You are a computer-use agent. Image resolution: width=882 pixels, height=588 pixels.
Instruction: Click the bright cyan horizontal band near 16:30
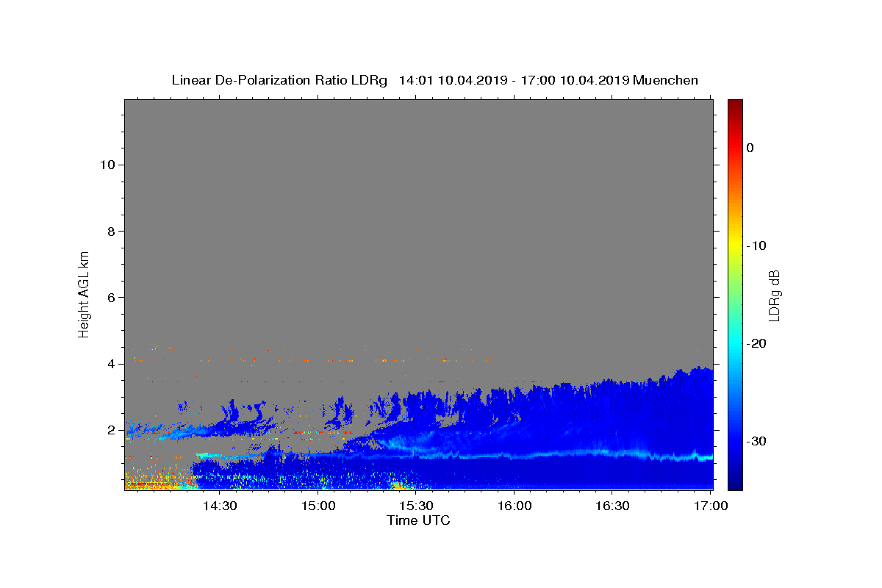coord(612,453)
